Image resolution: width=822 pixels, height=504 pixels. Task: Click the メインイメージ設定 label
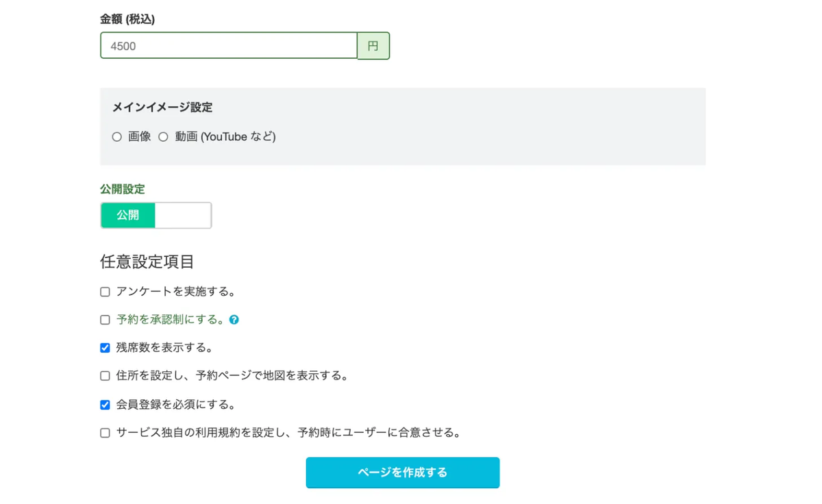coord(162,108)
